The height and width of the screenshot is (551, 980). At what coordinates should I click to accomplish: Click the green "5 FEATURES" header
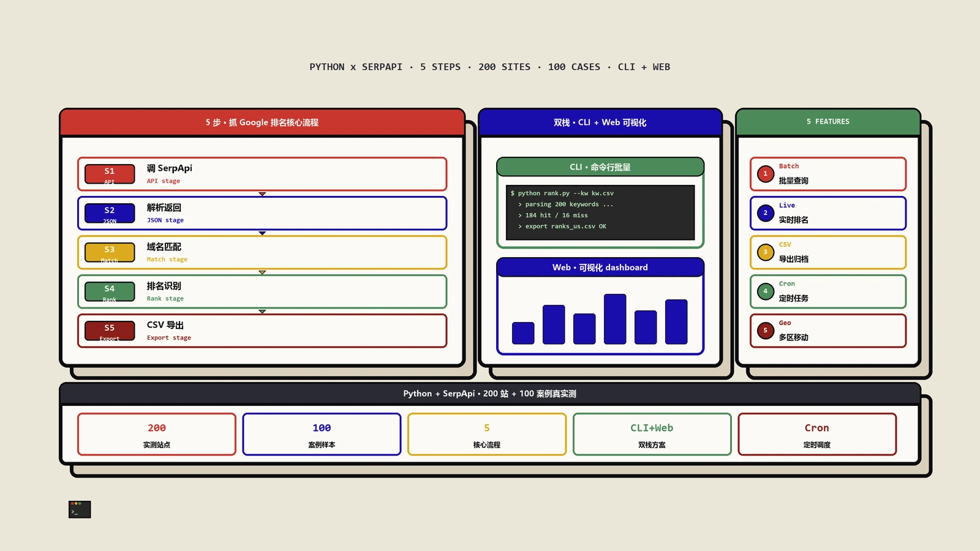click(828, 122)
